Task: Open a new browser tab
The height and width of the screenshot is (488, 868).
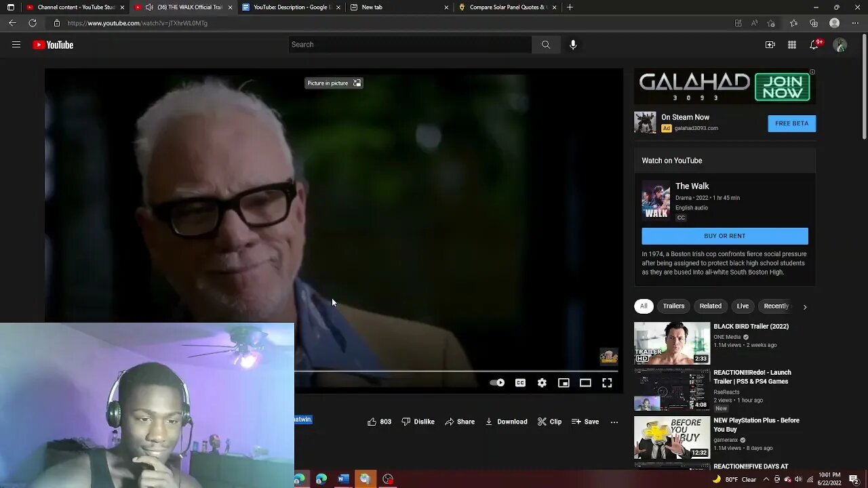Action: click(x=570, y=7)
